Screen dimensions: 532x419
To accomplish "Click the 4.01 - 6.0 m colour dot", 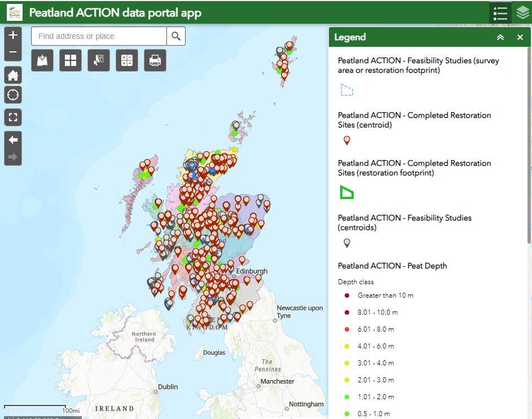I will pos(347,346).
